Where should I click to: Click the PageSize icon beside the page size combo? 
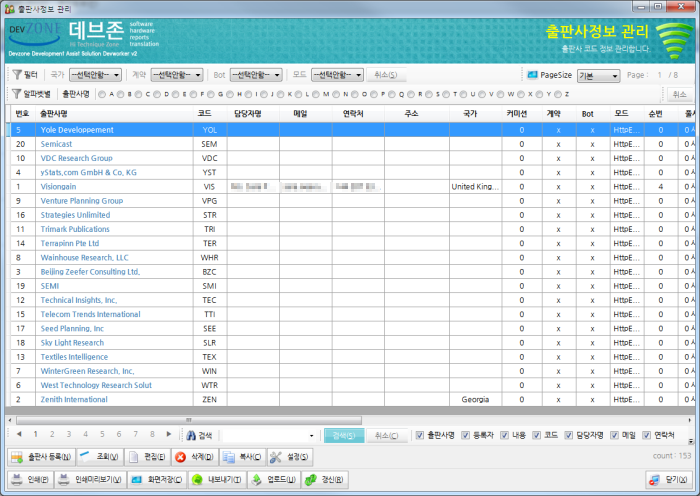pos(532,75)
